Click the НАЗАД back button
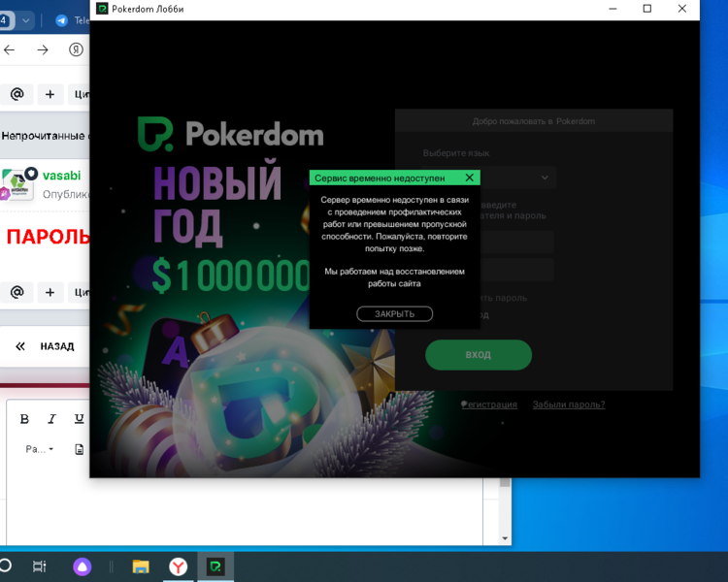 46,346
